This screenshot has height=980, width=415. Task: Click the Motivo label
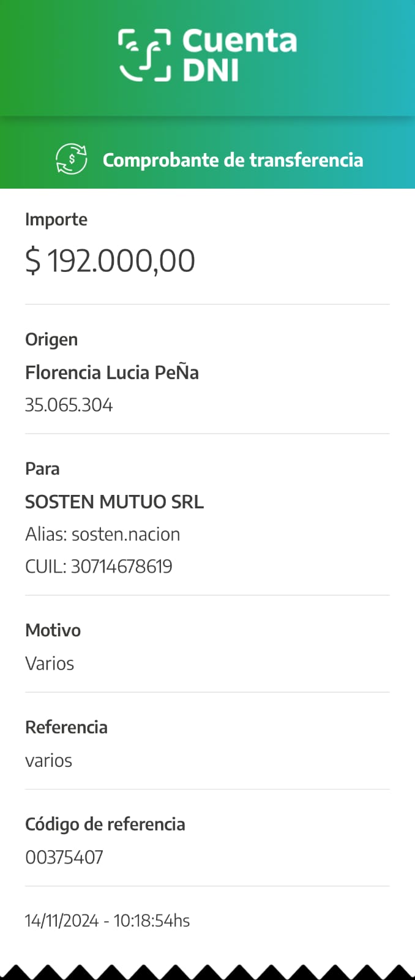point(53,630)
